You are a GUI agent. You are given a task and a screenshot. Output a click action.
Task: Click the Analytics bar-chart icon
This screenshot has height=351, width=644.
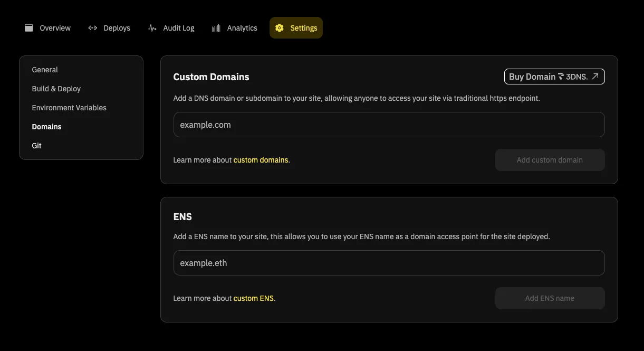pyautogui.click(x=216, y=28)
